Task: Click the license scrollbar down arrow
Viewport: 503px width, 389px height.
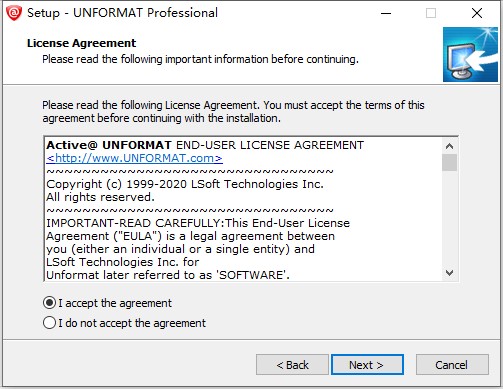Action: (449, 273)
